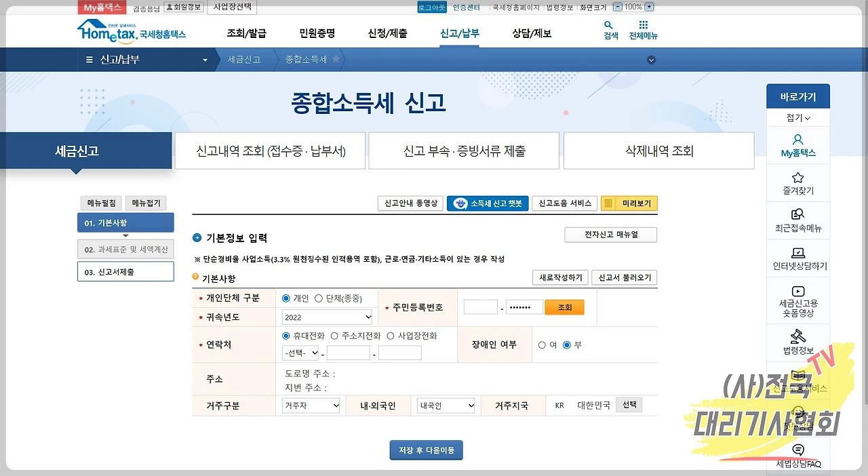Select 부 for 장애인 여부

(567, 345)
